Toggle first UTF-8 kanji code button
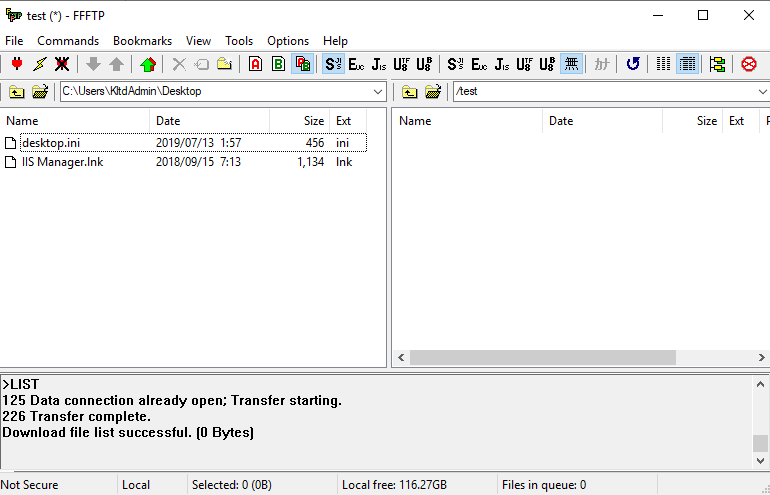Image resolution: width=770 pixels, height=495 pixels. pos(401,64)
